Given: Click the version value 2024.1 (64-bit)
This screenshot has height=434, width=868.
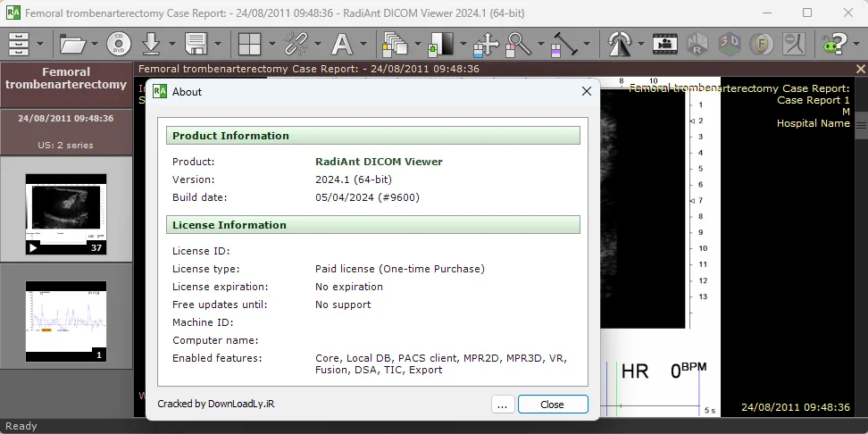Looking at the screenshot, I should pyautogui.click(x=354, y=179).
